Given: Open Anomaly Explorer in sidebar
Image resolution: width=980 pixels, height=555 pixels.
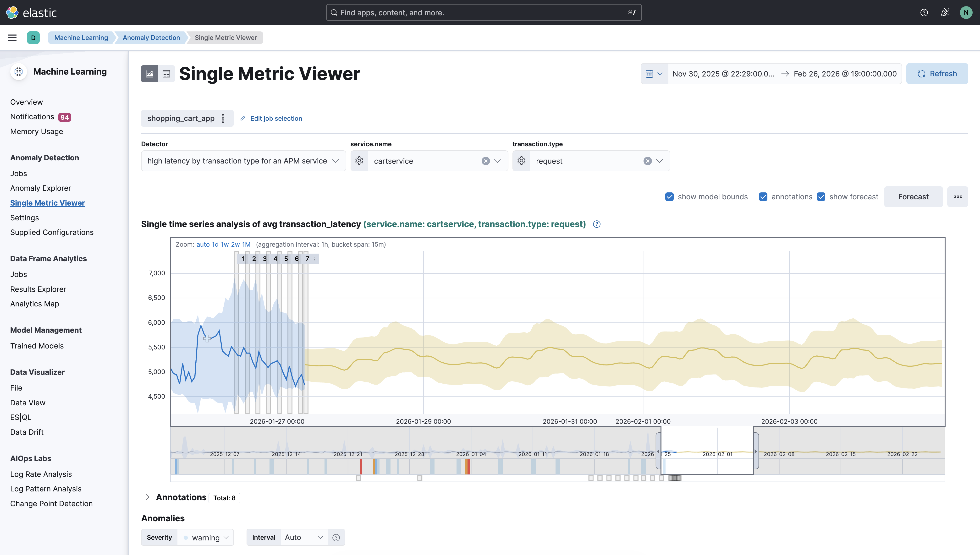Looking at the screenshot, I should pos(40,188).
